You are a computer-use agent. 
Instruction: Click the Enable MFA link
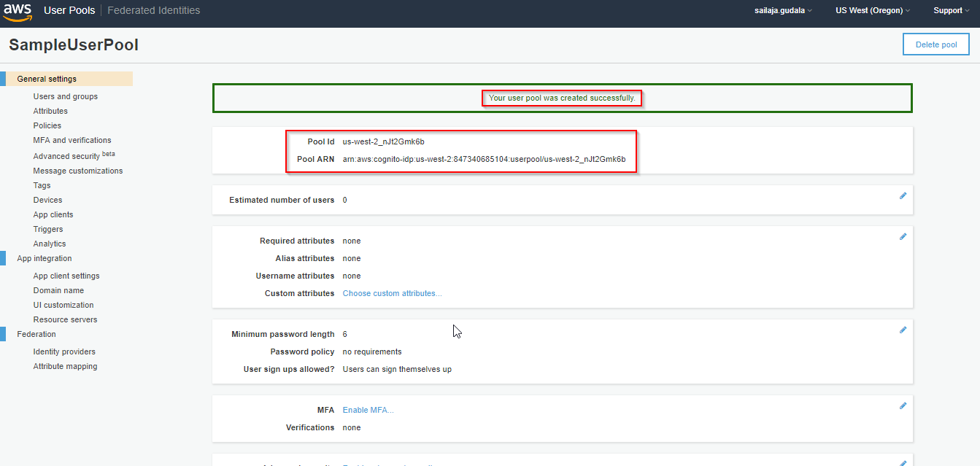tap(369, 410)
